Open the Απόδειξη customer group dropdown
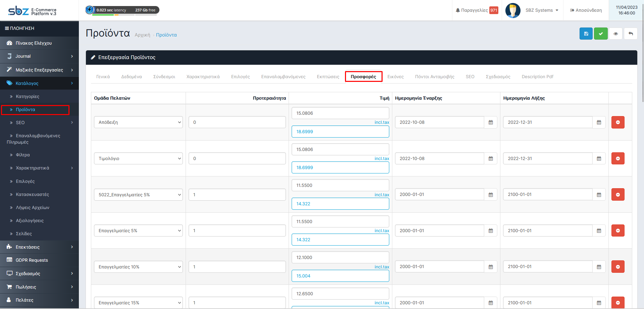 (x=138, y=122)
